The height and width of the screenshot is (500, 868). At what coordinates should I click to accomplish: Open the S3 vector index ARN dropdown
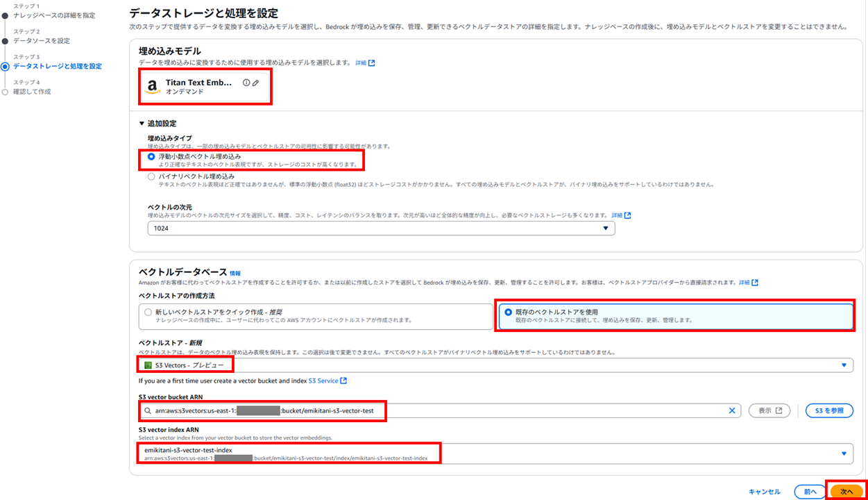496,453
